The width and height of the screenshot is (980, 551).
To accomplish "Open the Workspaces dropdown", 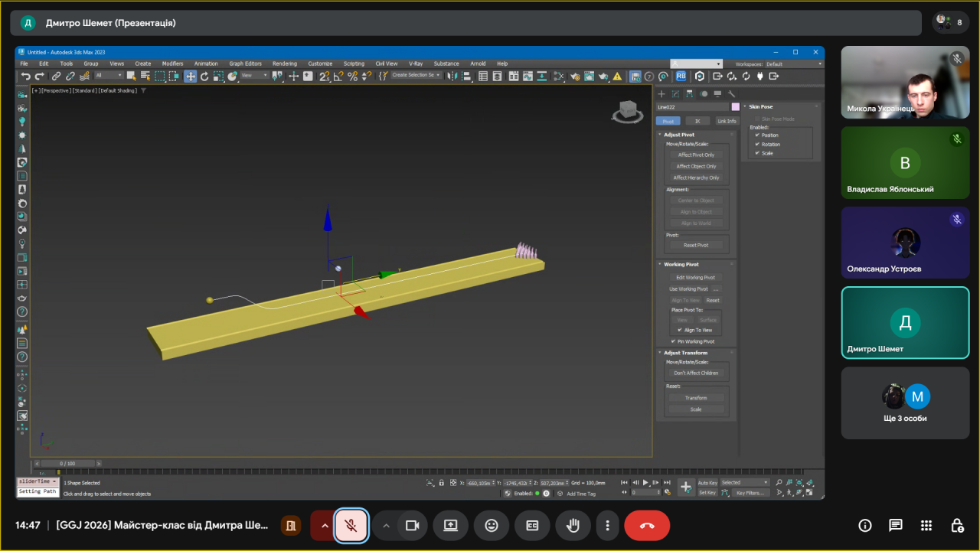I will click(x=792, y=64).
